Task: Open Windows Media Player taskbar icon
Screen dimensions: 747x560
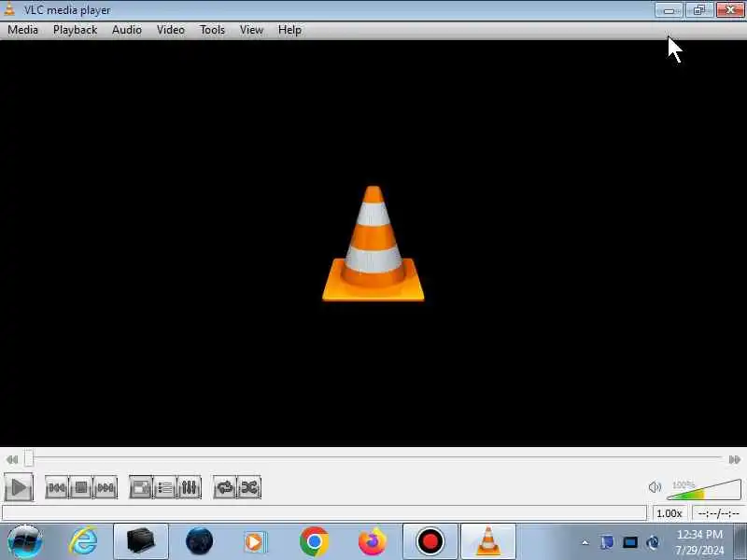Action: tap(255, 542)
